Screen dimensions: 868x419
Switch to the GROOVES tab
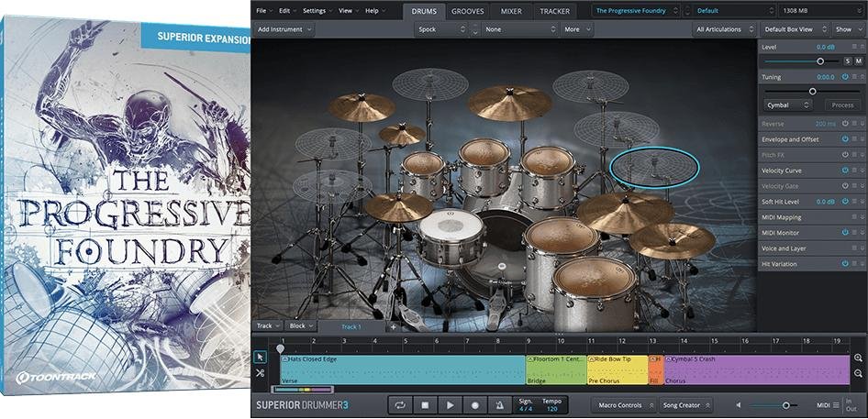click(467, 10)
